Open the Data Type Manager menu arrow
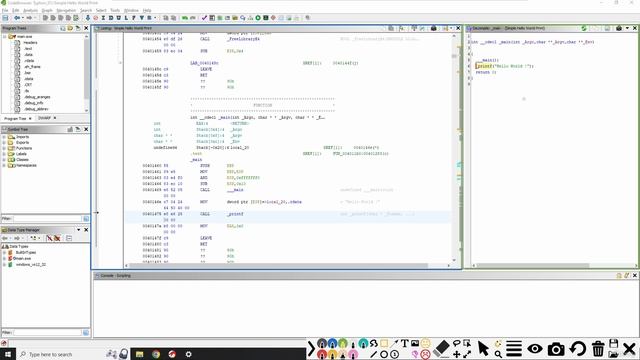The height and width of the screenshot is (360, 640). tap(78, 230)
